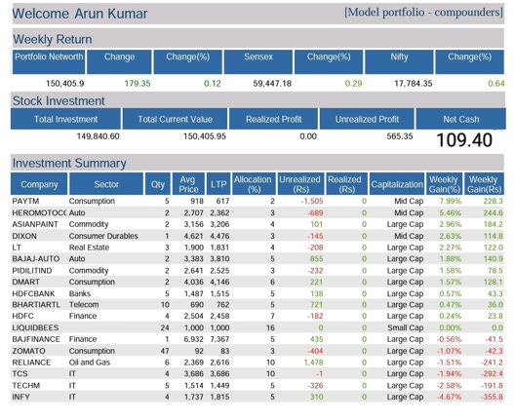The image size is (514, 420).
Task: Select the Real Estate sector cell
Action: click(89, 248)
